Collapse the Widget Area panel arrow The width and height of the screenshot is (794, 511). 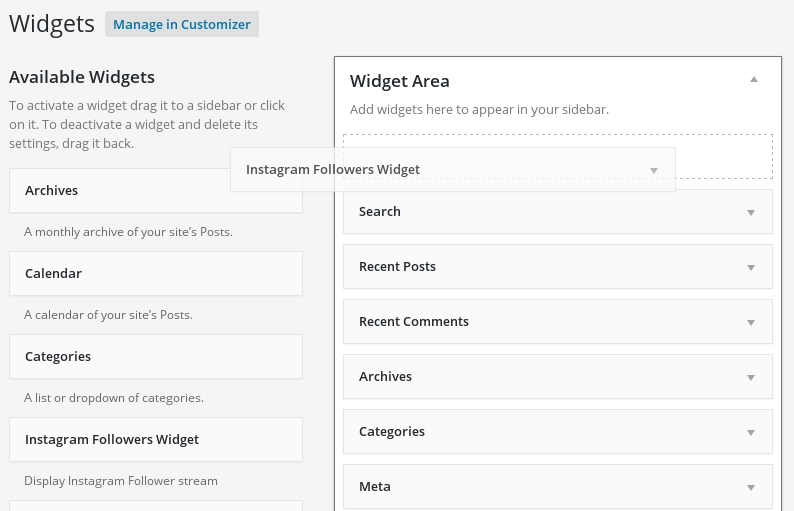pyautogui.click(x=754, y=79)
